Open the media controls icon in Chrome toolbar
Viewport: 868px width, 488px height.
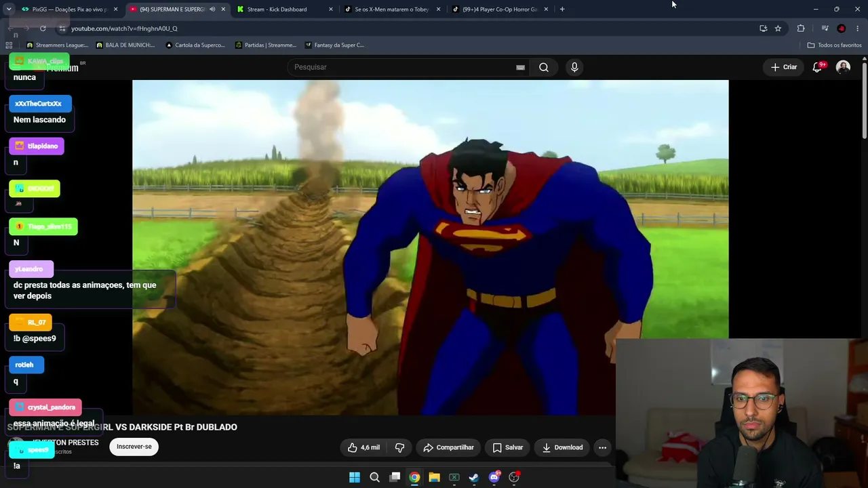pos(825,28)
